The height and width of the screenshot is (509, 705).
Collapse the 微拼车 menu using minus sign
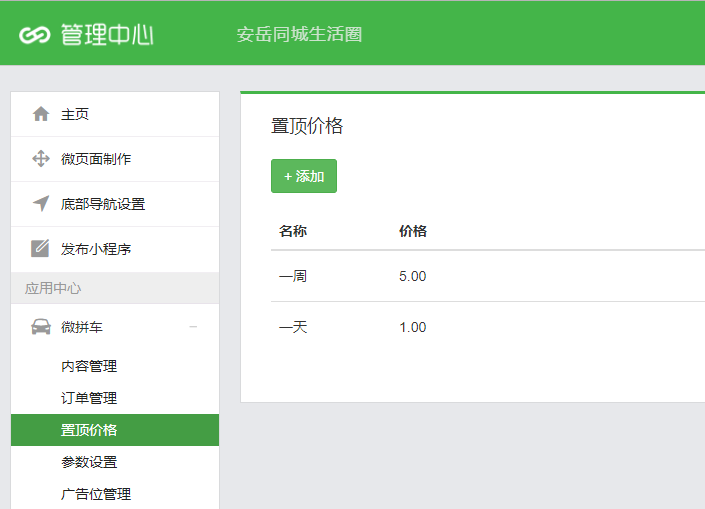pyautogui.click(x=193, y=327)
